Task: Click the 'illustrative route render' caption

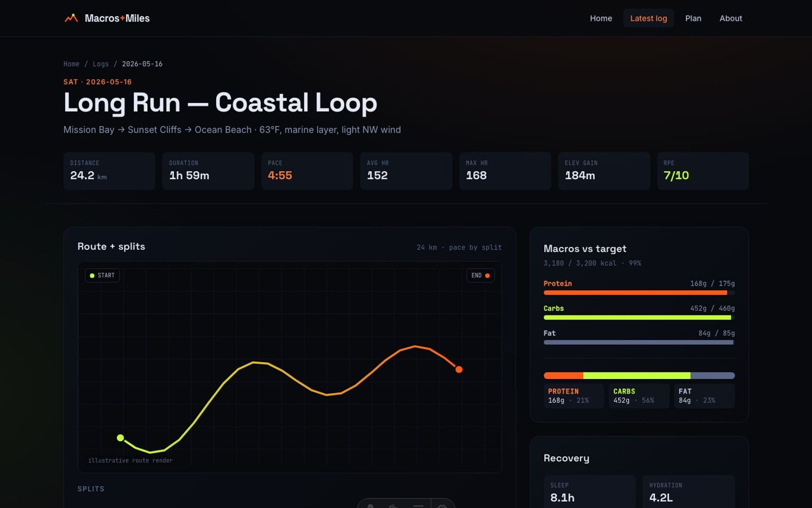Action: pos(130,460)
